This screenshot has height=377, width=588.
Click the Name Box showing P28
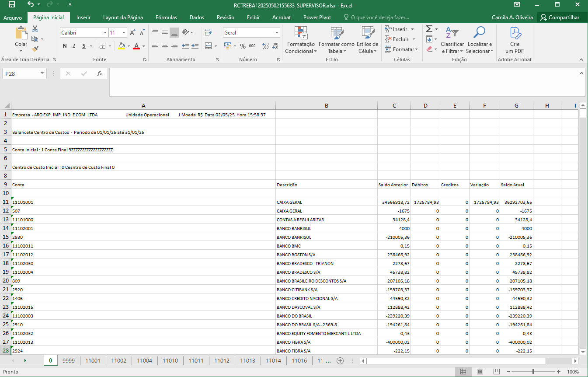[21, 73]
